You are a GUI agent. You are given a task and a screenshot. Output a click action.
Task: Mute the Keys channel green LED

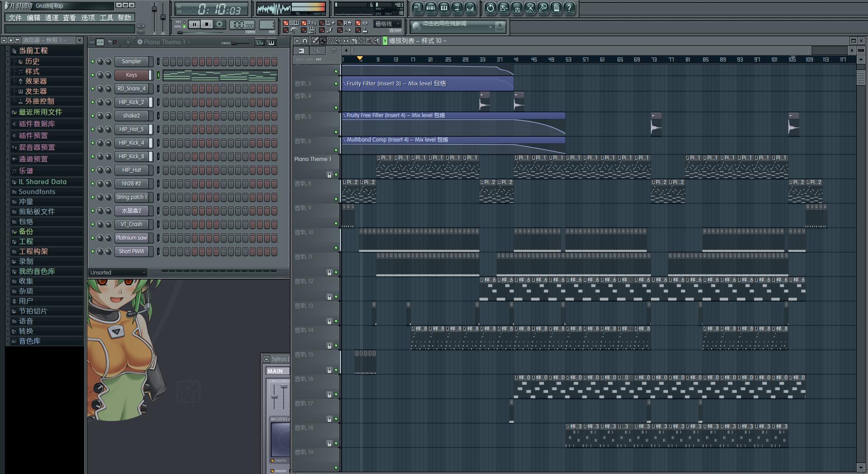(x=93, y=75)
